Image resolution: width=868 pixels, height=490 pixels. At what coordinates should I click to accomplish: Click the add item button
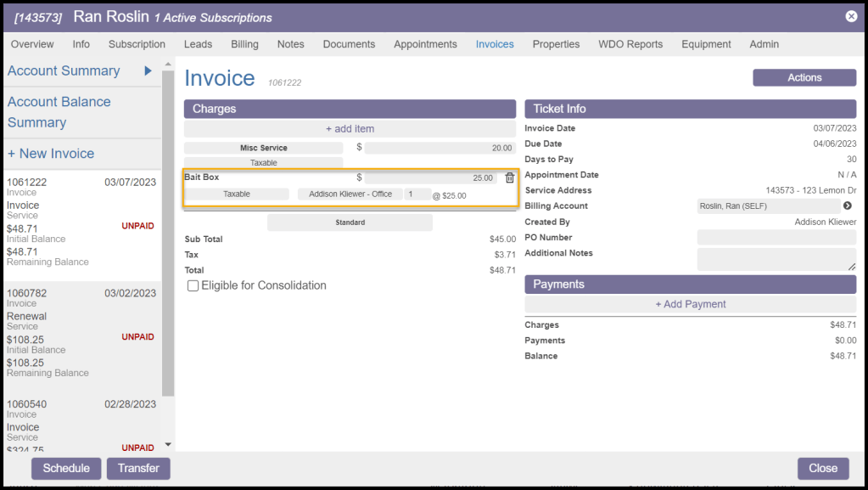pos(350,129)
